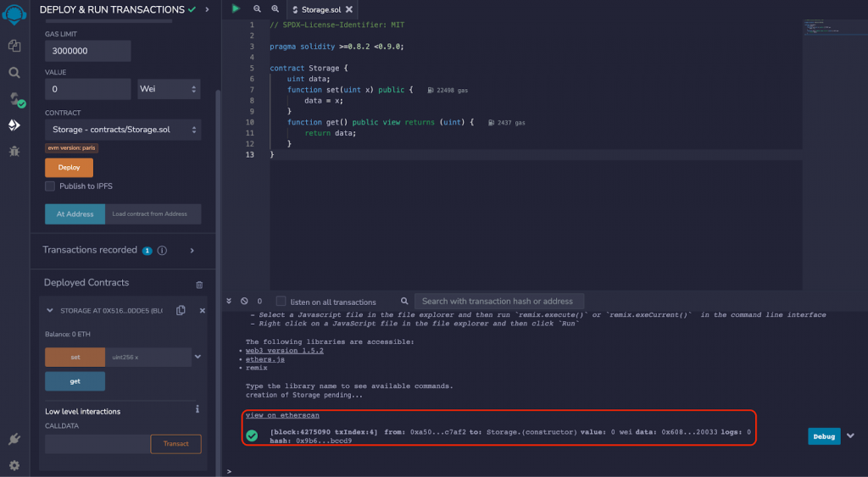Click the Transactions recorded info icon
868x477 pixels.
[x=162, y=251]
